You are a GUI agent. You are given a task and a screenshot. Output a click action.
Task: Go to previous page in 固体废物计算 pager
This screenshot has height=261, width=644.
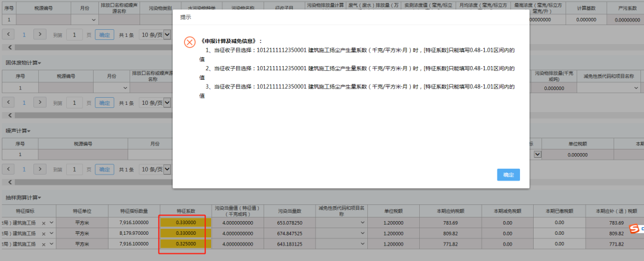click(x=10, y=102)
